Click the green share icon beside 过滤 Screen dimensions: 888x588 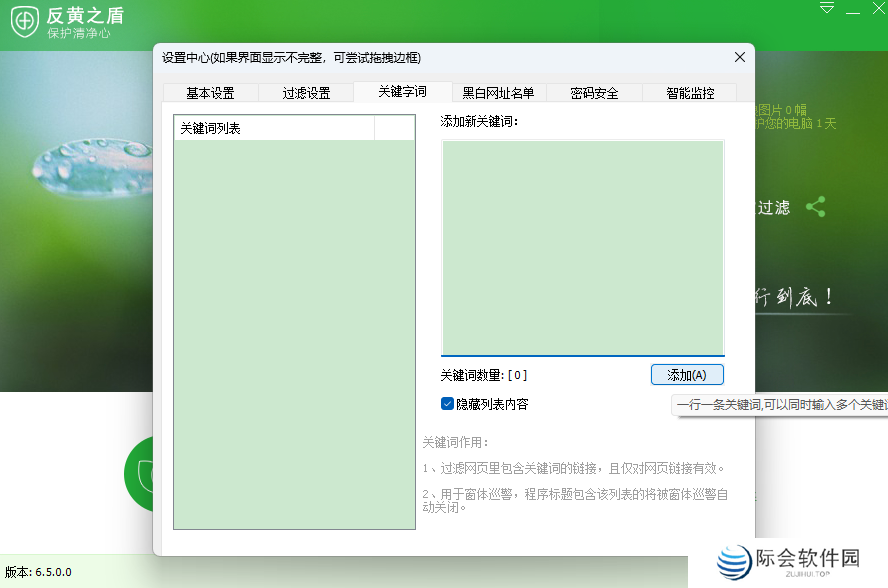817,205
